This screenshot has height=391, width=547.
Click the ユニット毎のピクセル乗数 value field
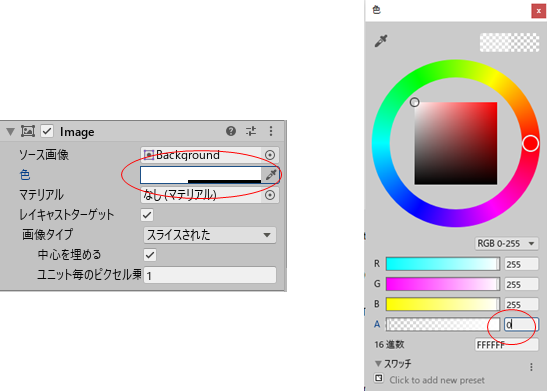(x=210, y=276)
